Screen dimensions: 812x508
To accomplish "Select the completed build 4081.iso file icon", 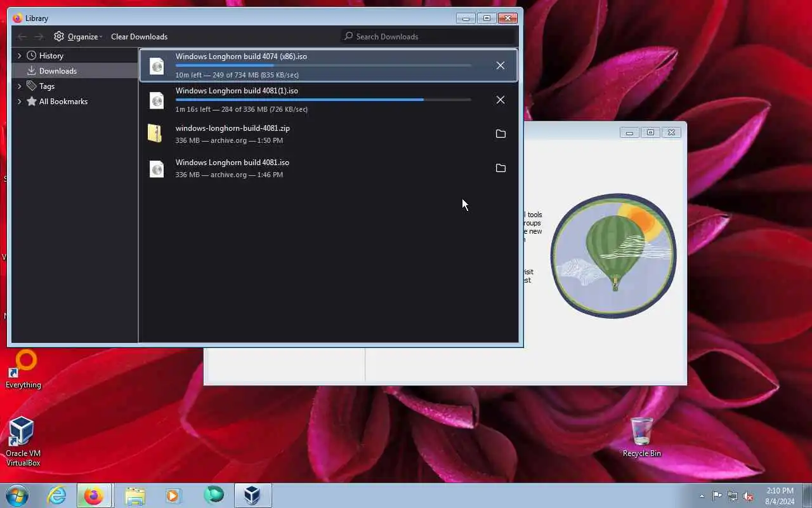I will tap(156, 168).
